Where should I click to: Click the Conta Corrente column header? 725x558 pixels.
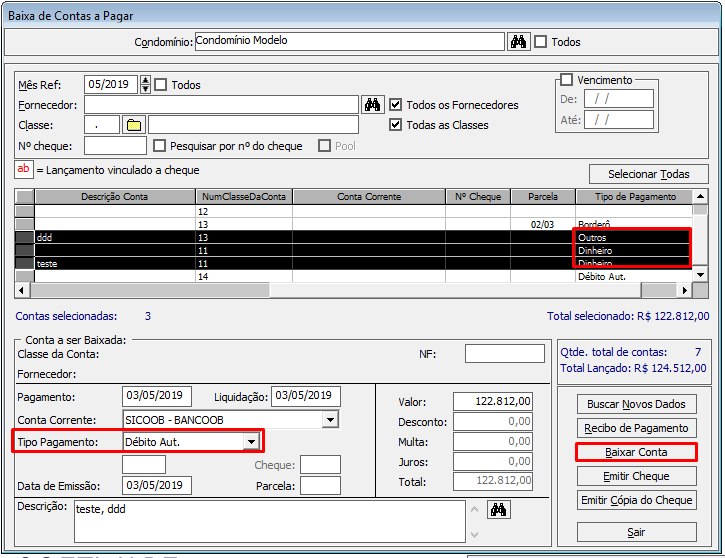click(x=369, y=196)
